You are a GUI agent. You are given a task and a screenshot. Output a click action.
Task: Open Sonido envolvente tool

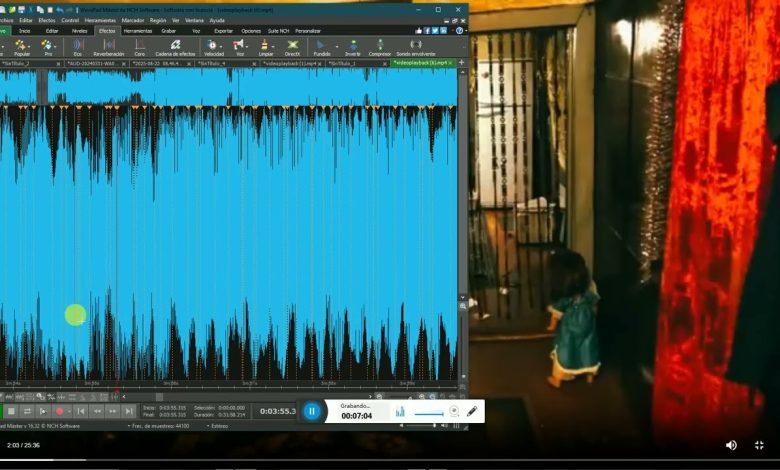416,46
